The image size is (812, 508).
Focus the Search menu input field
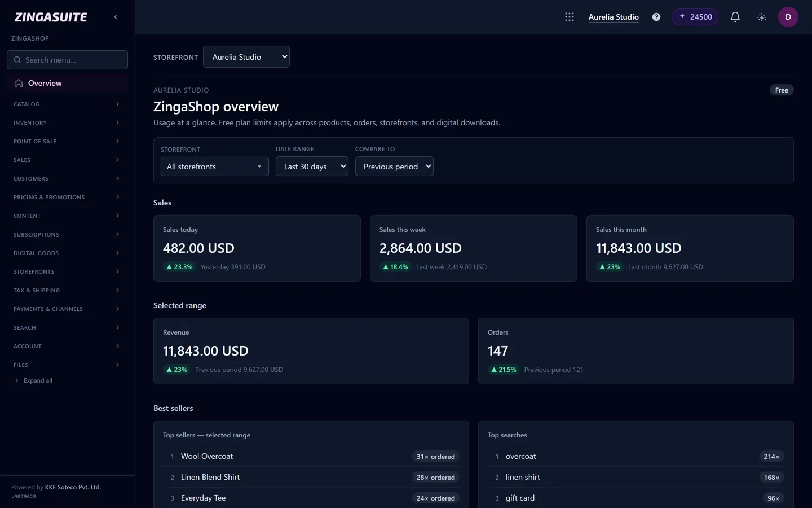[67, 60]
